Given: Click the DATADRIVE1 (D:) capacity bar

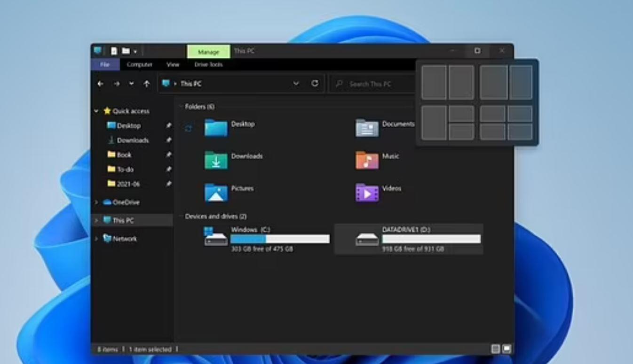Looking at the screenshot, I should tap(431, 239).
